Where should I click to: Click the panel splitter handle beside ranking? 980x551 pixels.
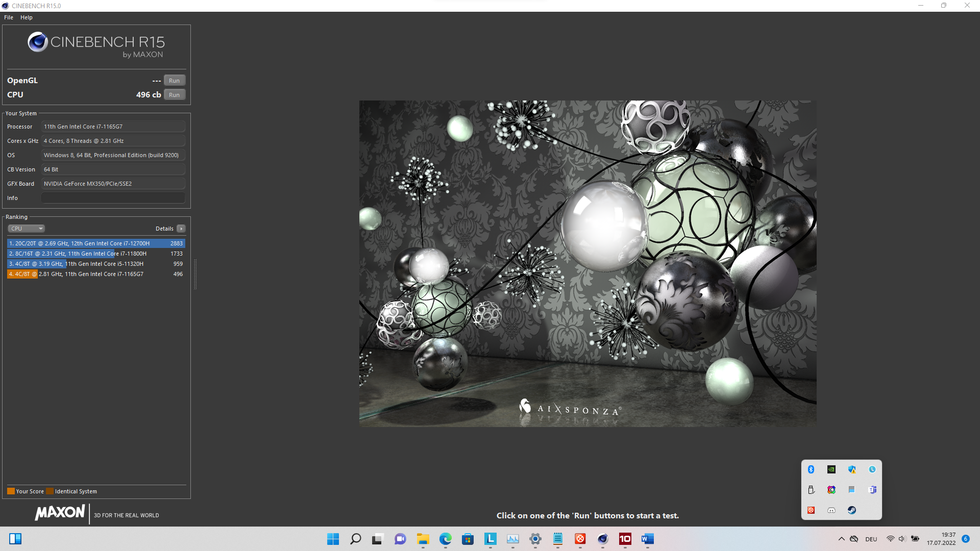[x=195, y=274]
